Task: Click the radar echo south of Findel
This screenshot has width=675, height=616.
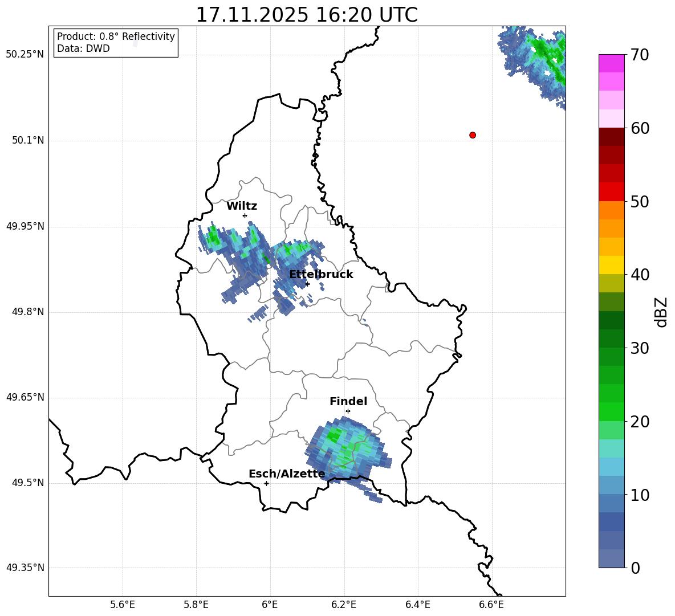Action: pos(348,452)
